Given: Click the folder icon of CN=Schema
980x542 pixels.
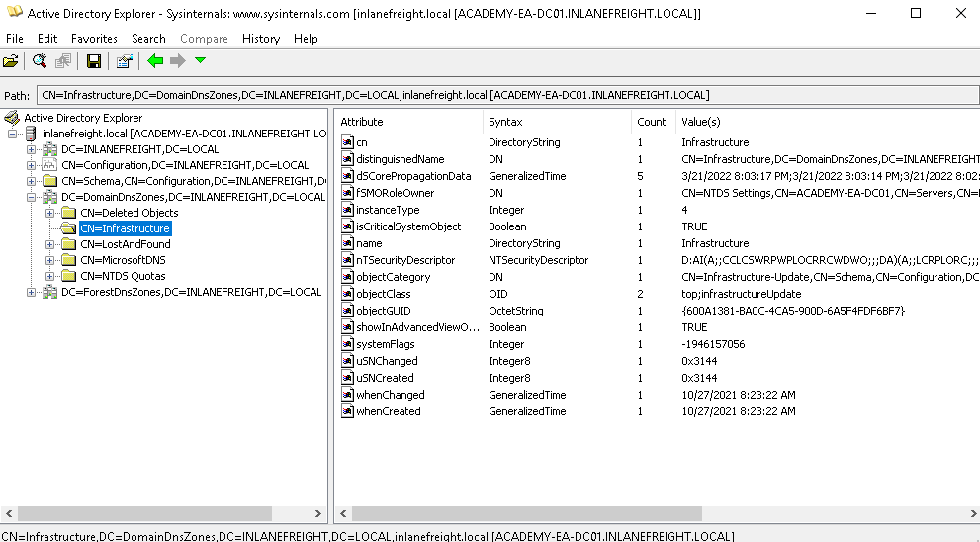Looking at the screenshot, I should 50,181.
